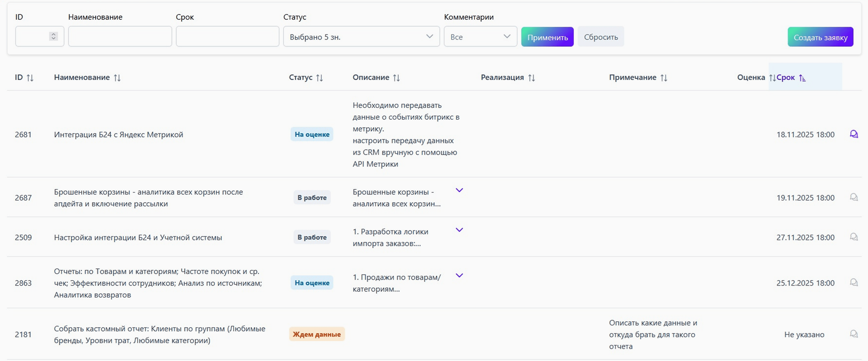Click the ID filter stepper arrows
The image size is (868, 361).
53,36
